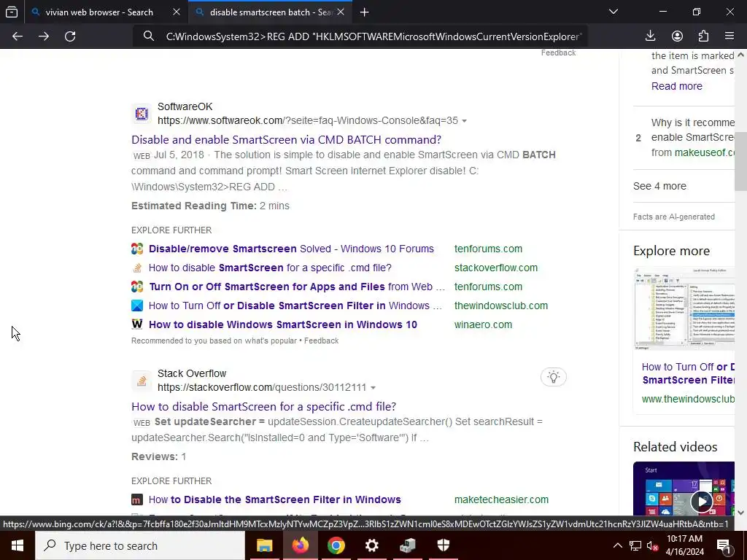This screenshot has height=560, width=747.
Task: Open 'Disable and enable SmartScreen via CMD BATCH command?'
Action: pos(286,139)
